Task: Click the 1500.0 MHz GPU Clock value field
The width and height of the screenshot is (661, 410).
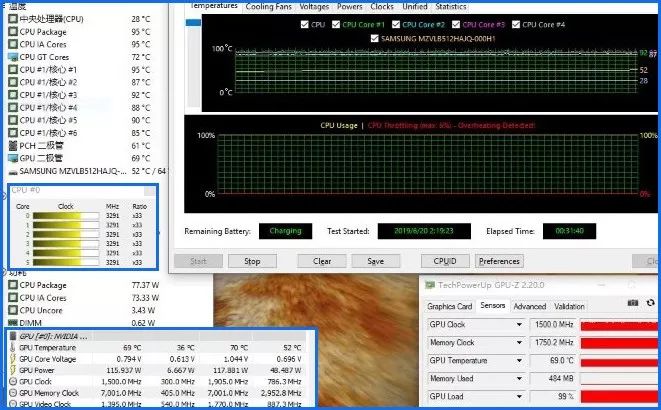Action: coord(553,324)
